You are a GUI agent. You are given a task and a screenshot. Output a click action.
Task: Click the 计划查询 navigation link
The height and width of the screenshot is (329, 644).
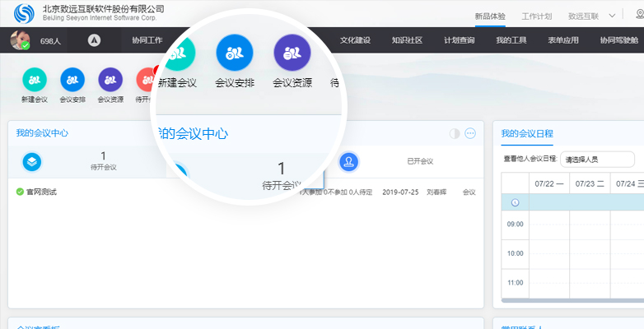coord(459,39)
